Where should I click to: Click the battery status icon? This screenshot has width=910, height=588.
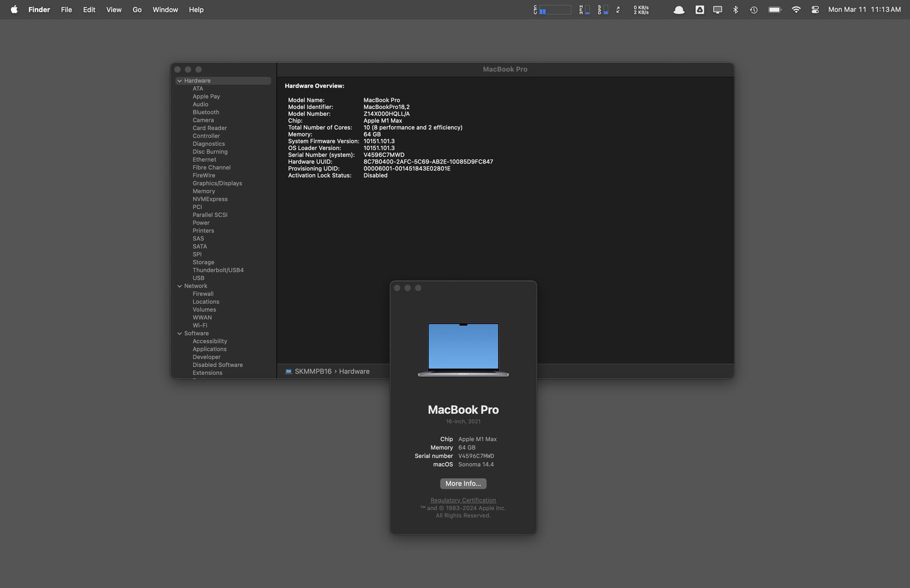click(774, 10)
